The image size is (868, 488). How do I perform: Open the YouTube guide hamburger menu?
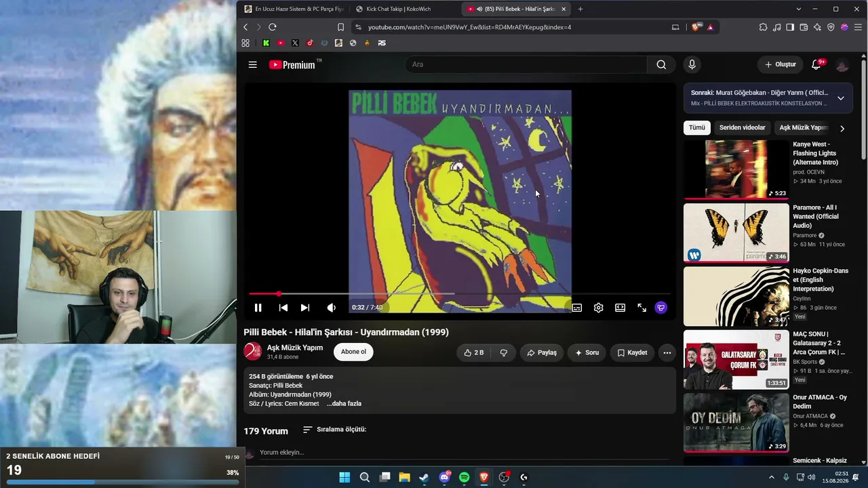click(252, 64)
